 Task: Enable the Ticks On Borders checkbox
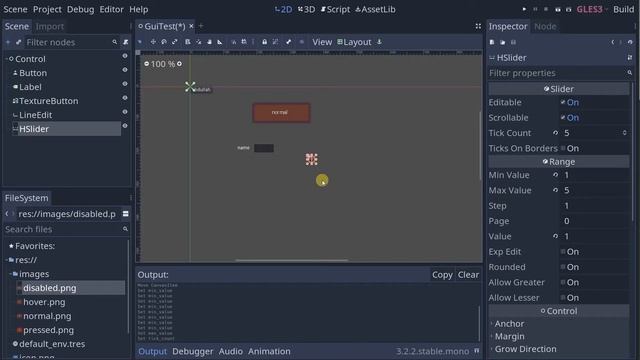pos(563,148)
